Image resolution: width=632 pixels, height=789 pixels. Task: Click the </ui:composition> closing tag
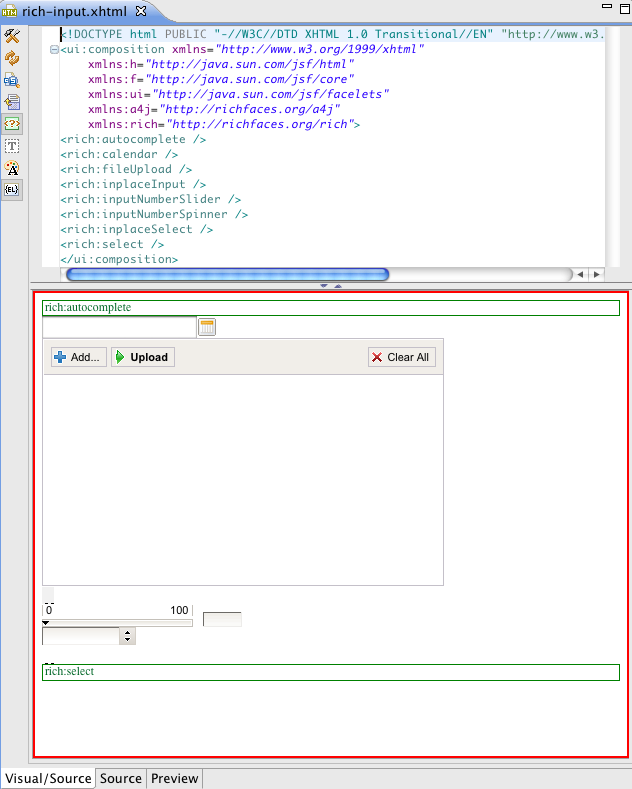click(119, 260)
